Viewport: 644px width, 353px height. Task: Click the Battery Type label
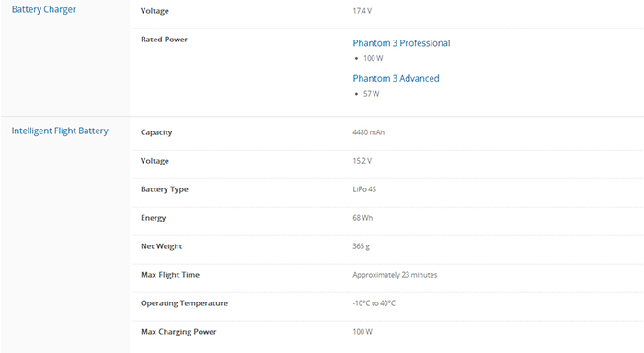click(x=165, y=189)
